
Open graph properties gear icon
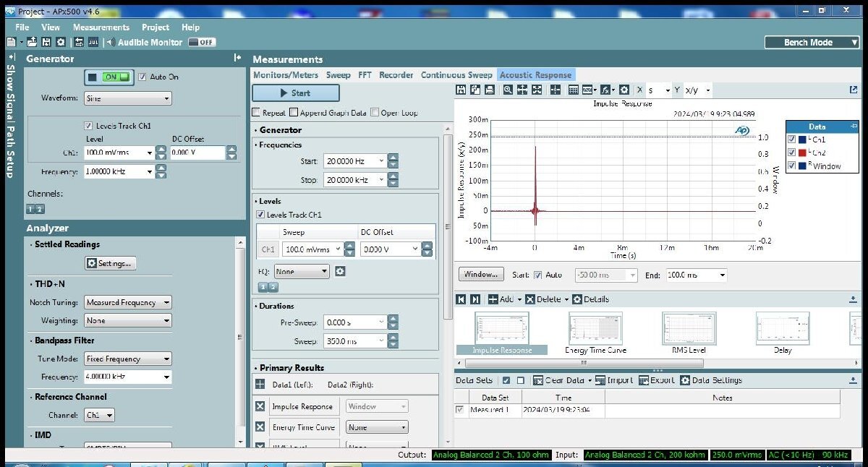[x=624, y=90]
